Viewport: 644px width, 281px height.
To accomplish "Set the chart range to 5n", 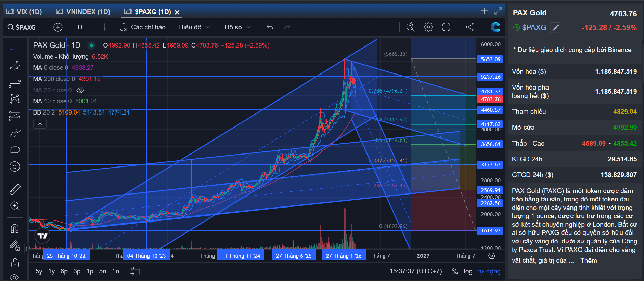I will pyautogui.click(x=103, y=271).
